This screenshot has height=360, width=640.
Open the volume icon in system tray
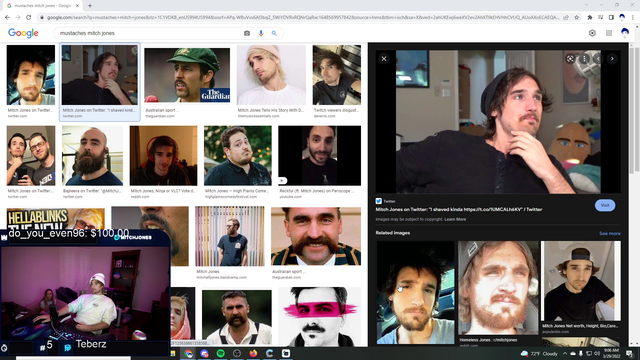[x=597, y=353]
